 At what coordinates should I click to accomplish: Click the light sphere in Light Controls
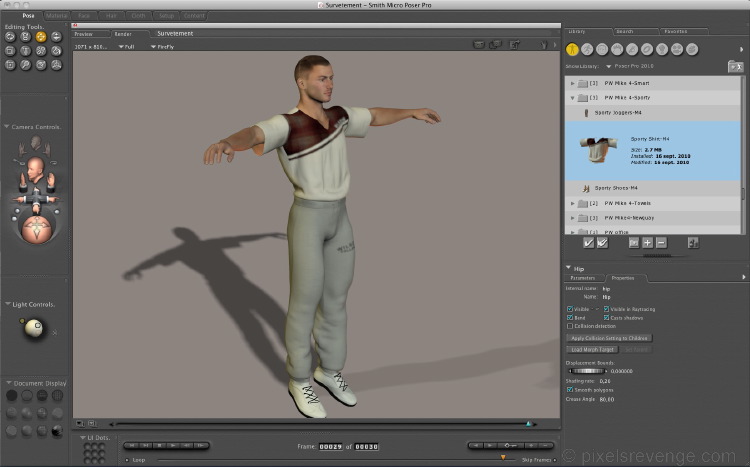tap(34, 328)
